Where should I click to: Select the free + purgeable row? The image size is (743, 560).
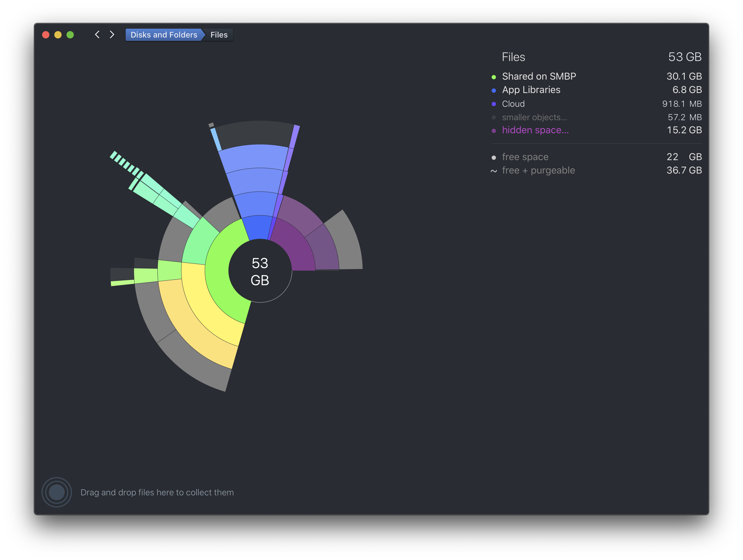pos(538,170)
